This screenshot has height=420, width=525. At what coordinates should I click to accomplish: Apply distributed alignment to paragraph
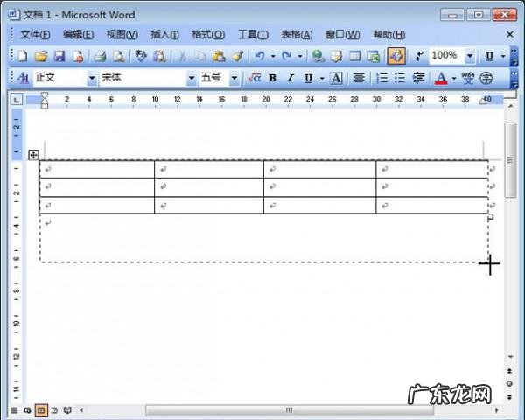[x=359, y=78]
